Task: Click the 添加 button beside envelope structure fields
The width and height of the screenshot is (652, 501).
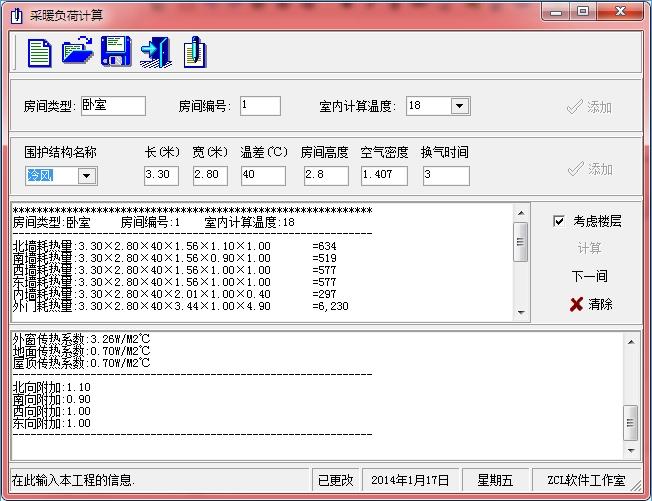Action: click(589, 169)
